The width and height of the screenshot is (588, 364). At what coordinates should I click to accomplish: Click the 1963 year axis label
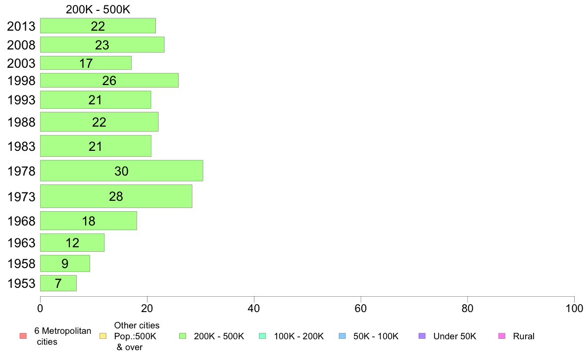point(21,243)
